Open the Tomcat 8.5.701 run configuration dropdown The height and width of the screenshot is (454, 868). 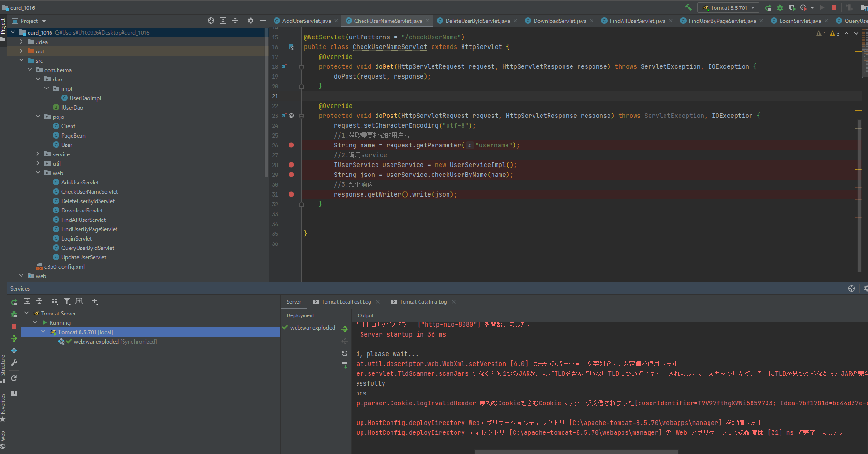[729, 7]
